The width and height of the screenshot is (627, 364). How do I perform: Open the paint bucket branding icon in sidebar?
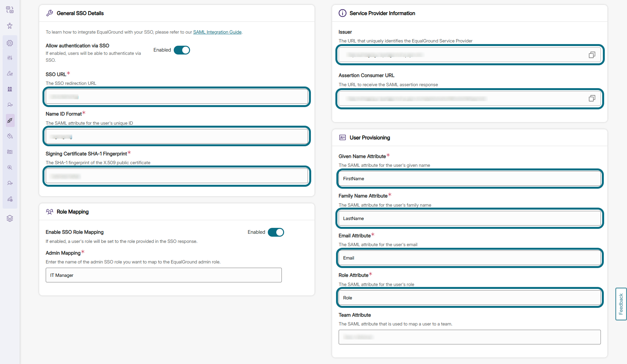point(10,136)
